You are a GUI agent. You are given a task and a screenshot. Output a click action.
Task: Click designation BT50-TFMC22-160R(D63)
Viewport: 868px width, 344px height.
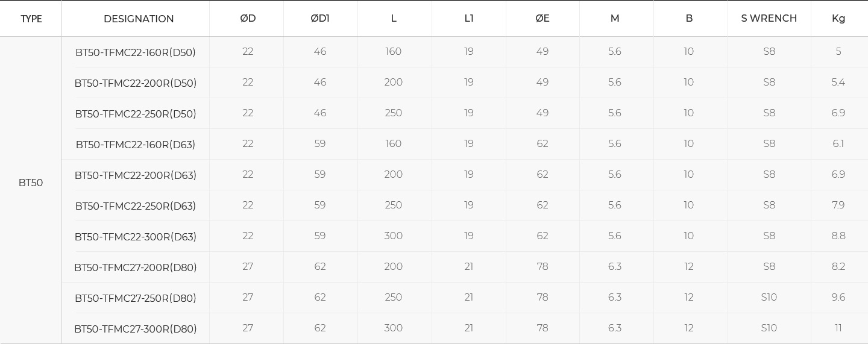point(136,145)
